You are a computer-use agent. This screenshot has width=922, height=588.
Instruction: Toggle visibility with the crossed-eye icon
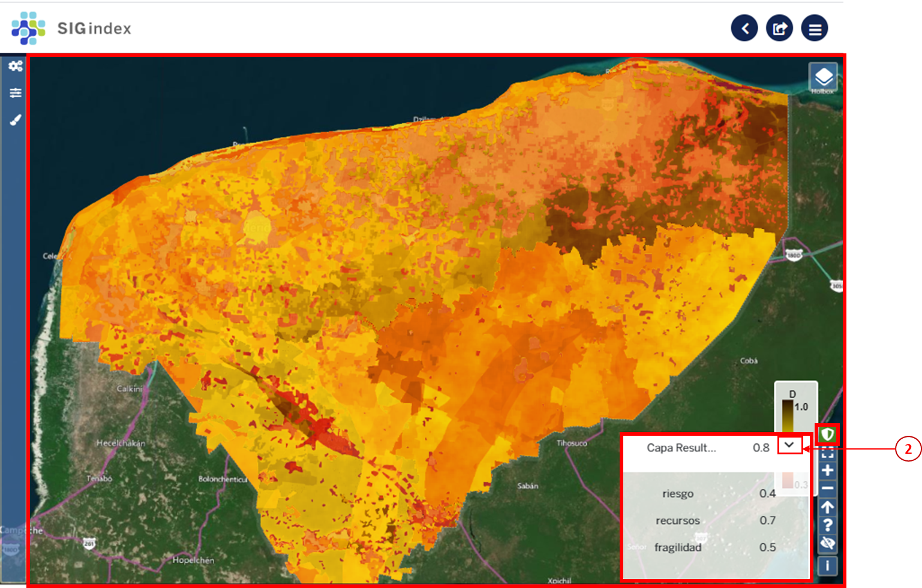(x=828, y=544)
